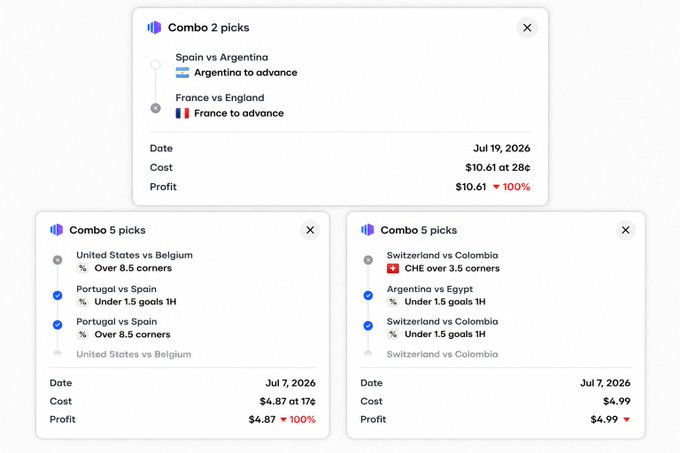The width and height of the screenshot is (680, 453).
Task: Click the red '100%' beside $10.61
Action: point(517,187)
